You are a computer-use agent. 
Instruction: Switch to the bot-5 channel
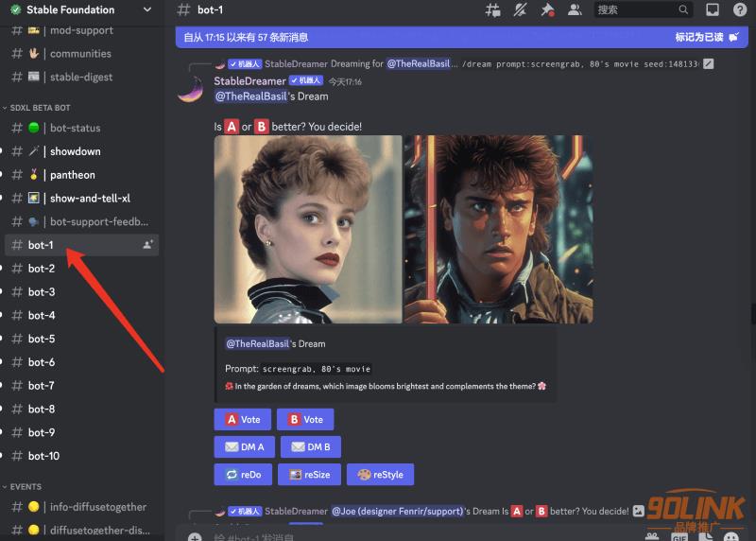pyautogui.click(x=82, y=339)
